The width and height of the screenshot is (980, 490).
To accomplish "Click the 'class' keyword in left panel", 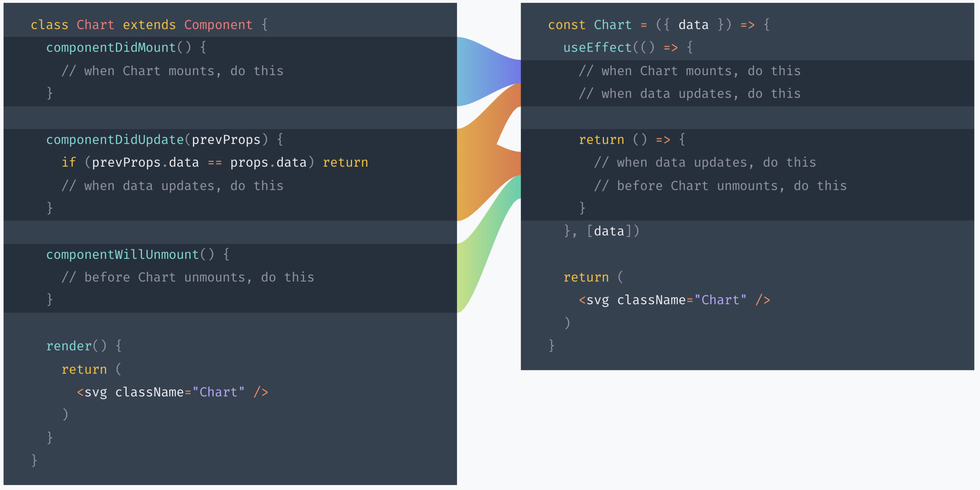I will point(49,25).
